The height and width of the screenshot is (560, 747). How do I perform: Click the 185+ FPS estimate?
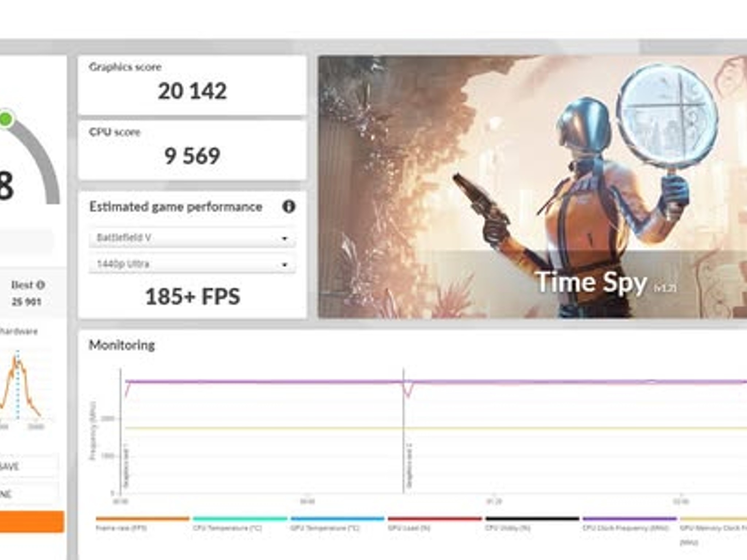[192, 296]
